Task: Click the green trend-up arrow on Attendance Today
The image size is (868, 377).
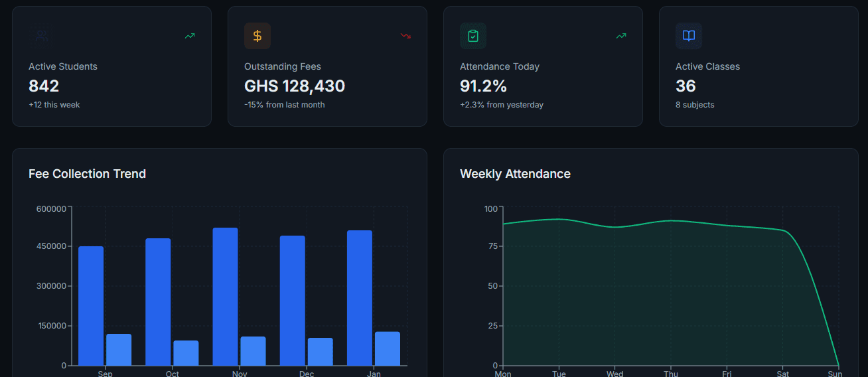Action: [621, 36]
